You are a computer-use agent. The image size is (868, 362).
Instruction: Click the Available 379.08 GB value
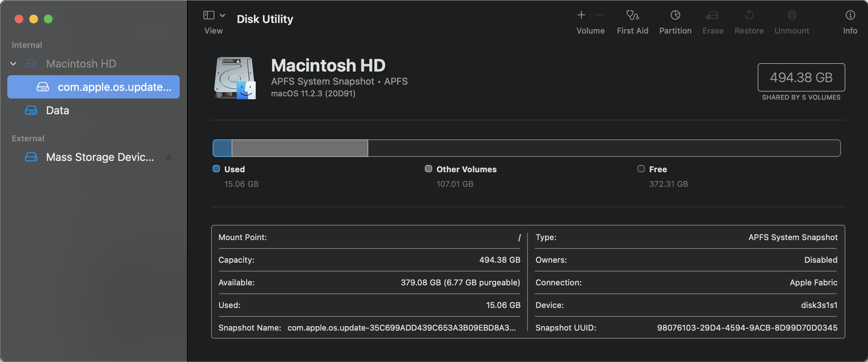tap(460, 282)
